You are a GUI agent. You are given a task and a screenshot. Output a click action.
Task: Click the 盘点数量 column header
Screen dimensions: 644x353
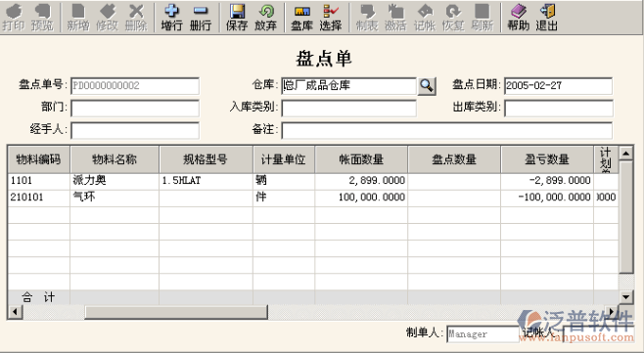point(454,159)
